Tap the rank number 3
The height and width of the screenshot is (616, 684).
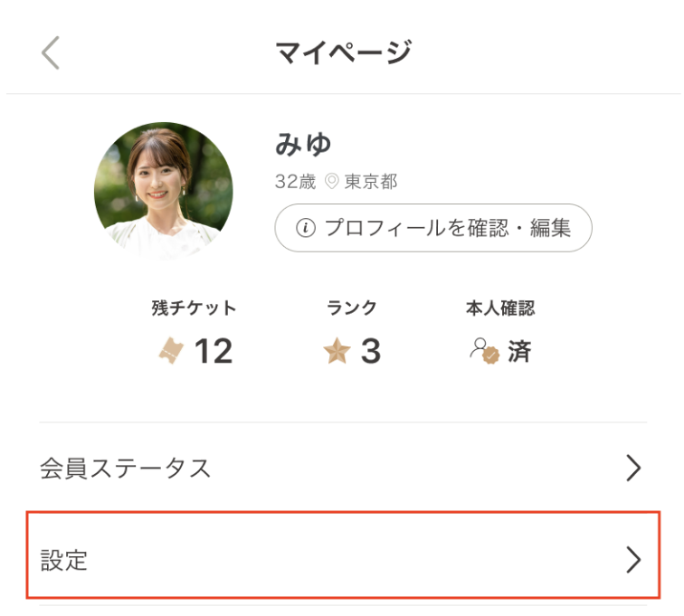coord(370,351)
